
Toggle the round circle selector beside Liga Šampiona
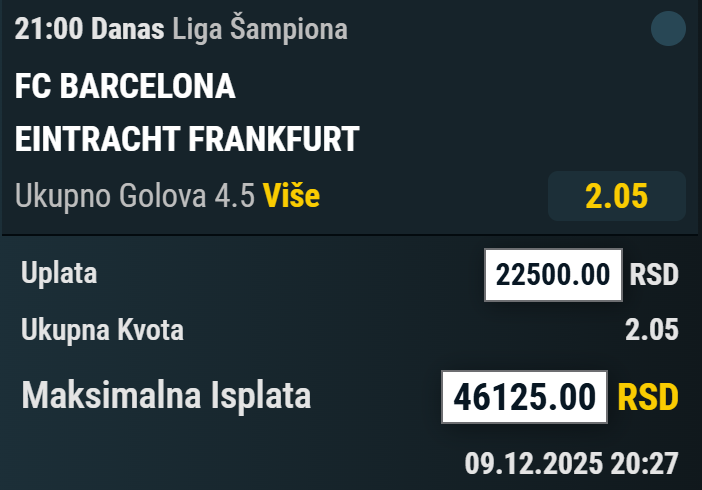(668, 29)
